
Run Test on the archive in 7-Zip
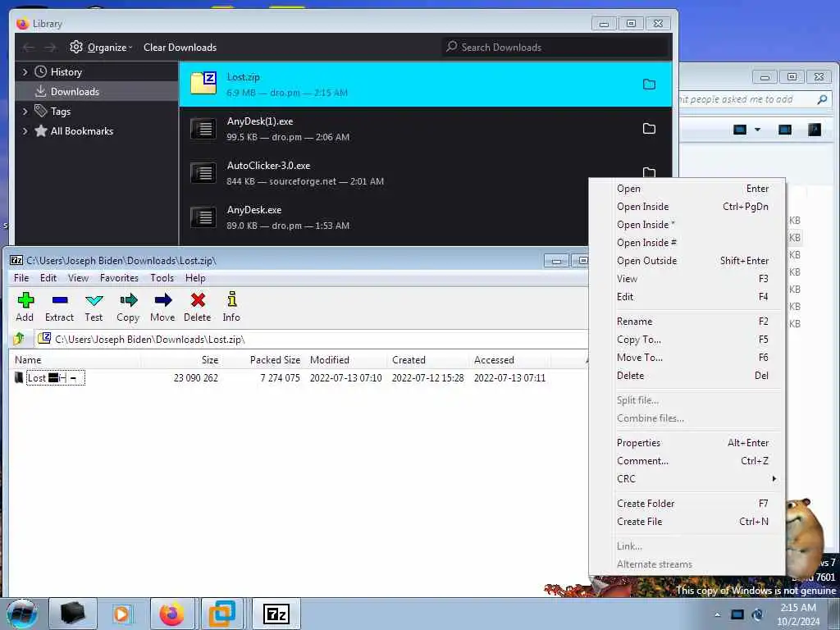click(x=94, y=307)
